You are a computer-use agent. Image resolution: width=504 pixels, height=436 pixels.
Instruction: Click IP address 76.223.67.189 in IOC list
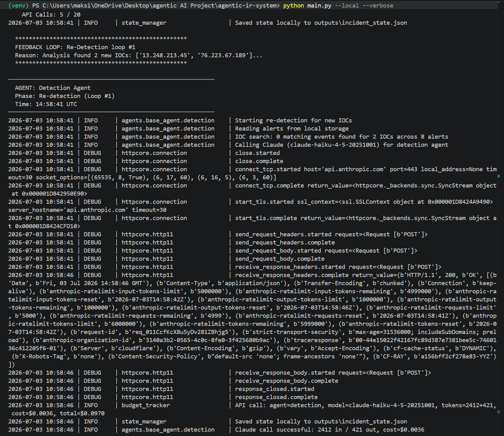(222, 55)
